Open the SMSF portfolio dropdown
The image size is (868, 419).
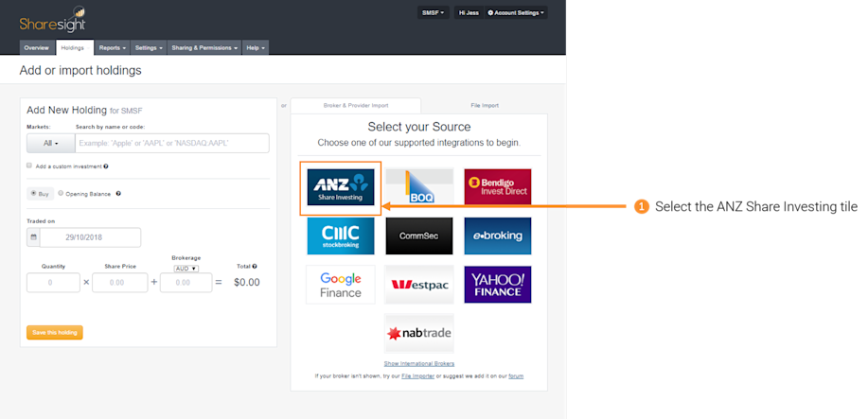433,12
